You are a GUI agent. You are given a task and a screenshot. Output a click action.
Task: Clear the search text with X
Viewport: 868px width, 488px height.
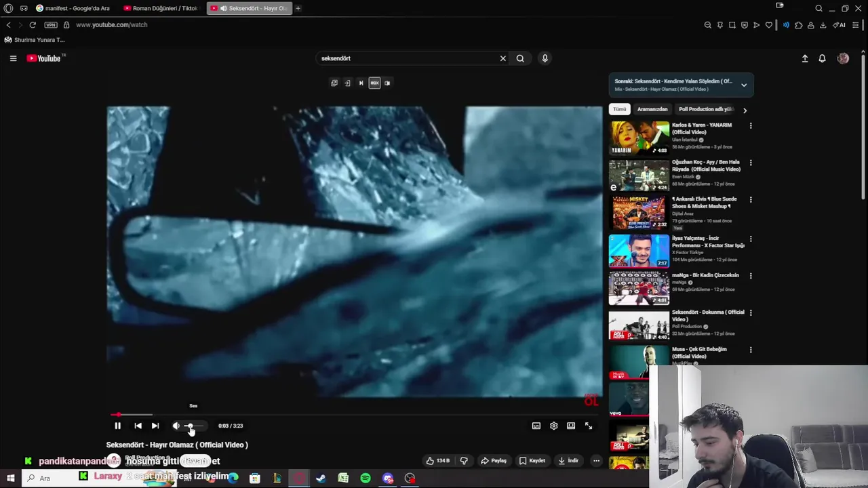coord(503,58)
